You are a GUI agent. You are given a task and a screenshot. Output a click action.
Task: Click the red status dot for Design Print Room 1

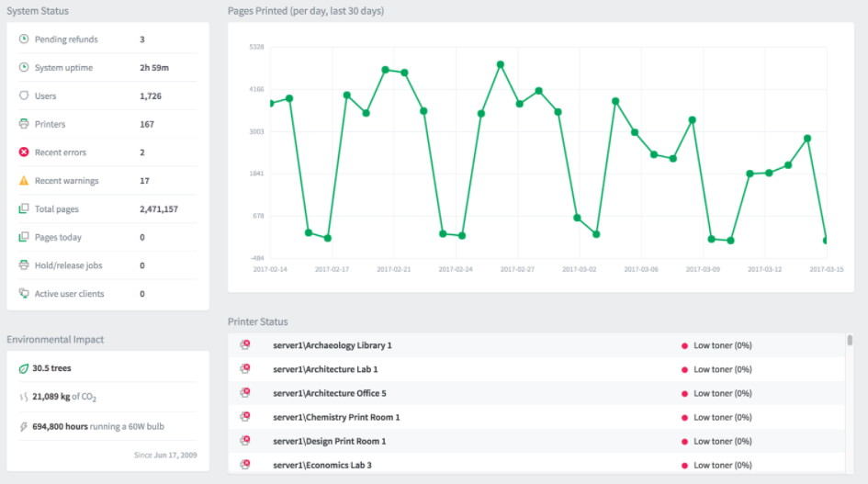685,442
